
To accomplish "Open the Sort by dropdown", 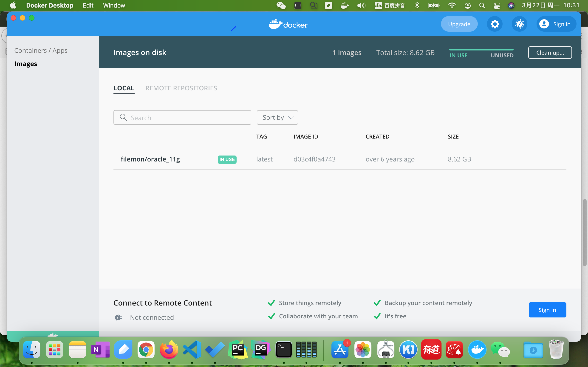I will (277, 117).
